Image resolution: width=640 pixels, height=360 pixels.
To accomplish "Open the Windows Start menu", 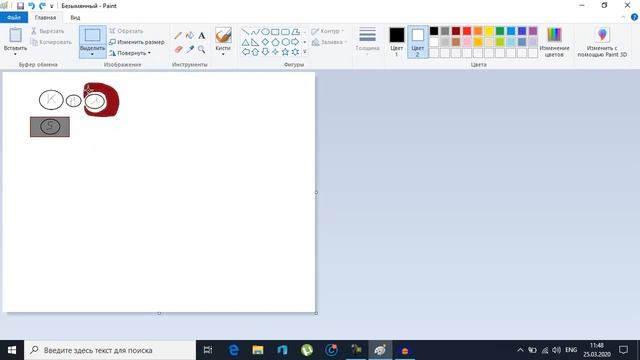I will 12,350.
